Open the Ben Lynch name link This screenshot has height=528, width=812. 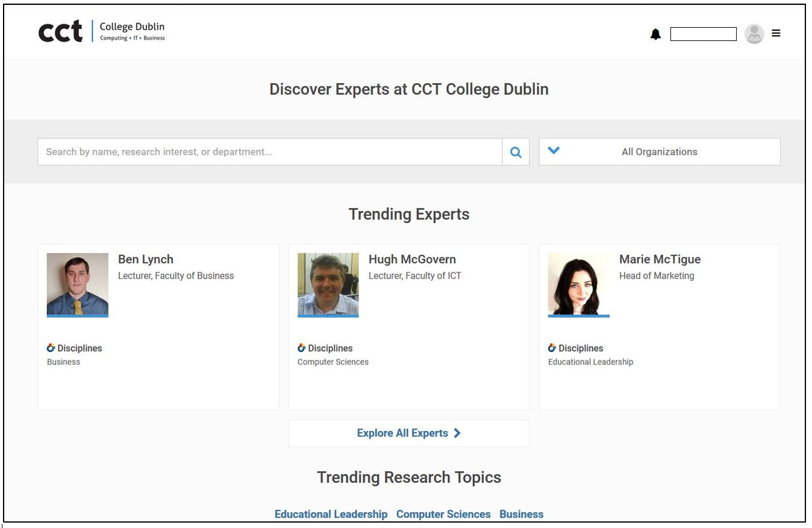tap(146, 259)
